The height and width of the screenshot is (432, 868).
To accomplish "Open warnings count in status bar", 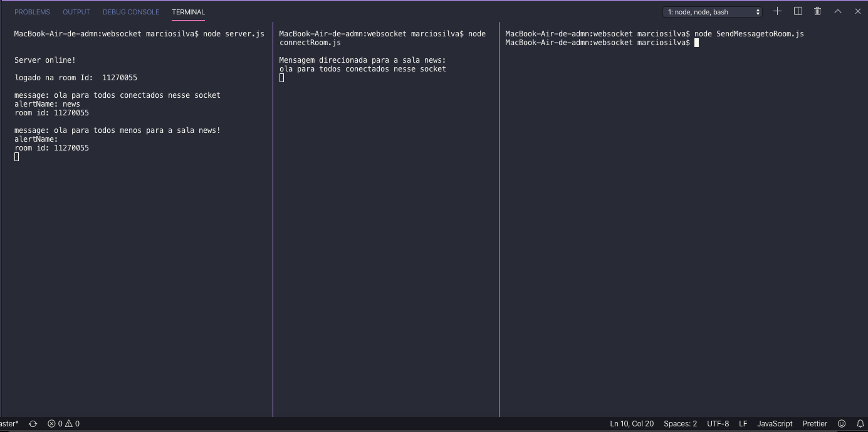I will (x=73, y=424).
